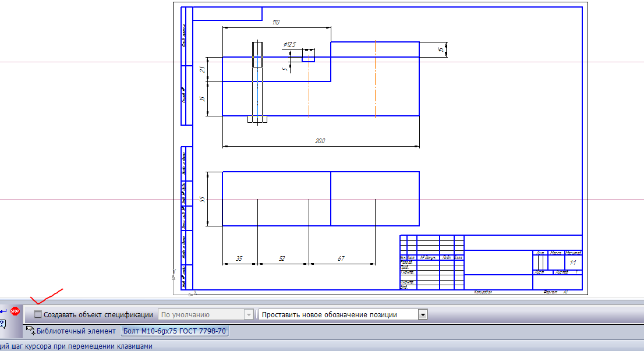Viewport: 644px width, 351px height.
Task: Click the '67' dimension value
Action: coord(341,258)
